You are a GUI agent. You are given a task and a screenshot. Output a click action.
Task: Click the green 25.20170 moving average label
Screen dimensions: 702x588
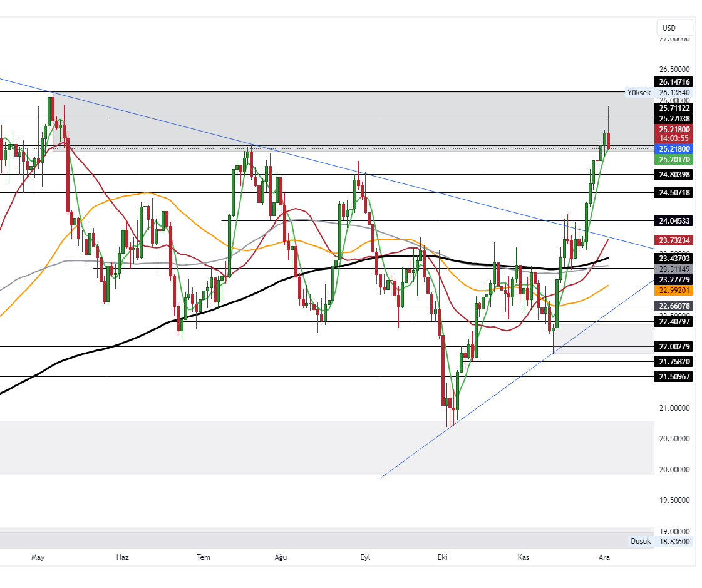[674, 160]
